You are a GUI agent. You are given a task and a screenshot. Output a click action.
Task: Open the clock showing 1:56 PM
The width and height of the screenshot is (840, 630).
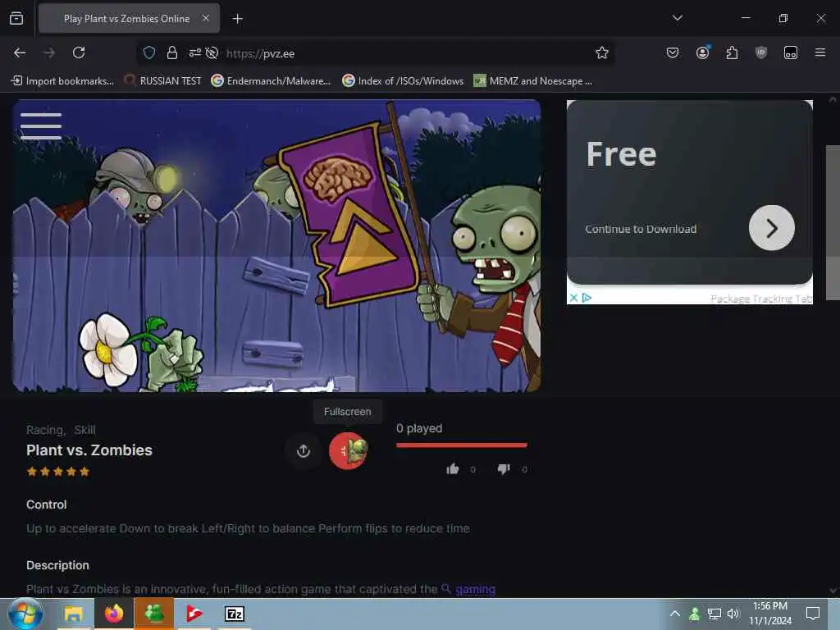[770, 614]
